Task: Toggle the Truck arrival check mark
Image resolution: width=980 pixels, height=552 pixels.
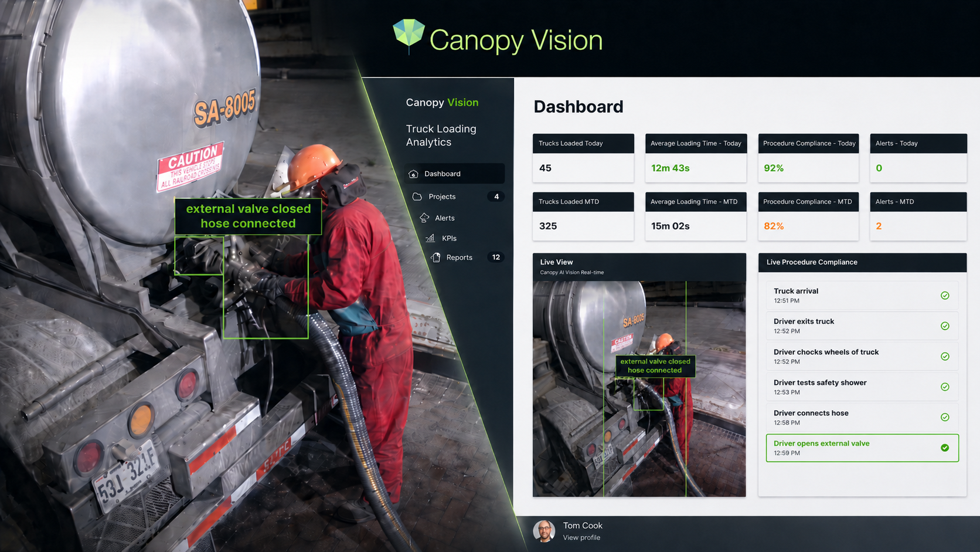Action: 945,296
